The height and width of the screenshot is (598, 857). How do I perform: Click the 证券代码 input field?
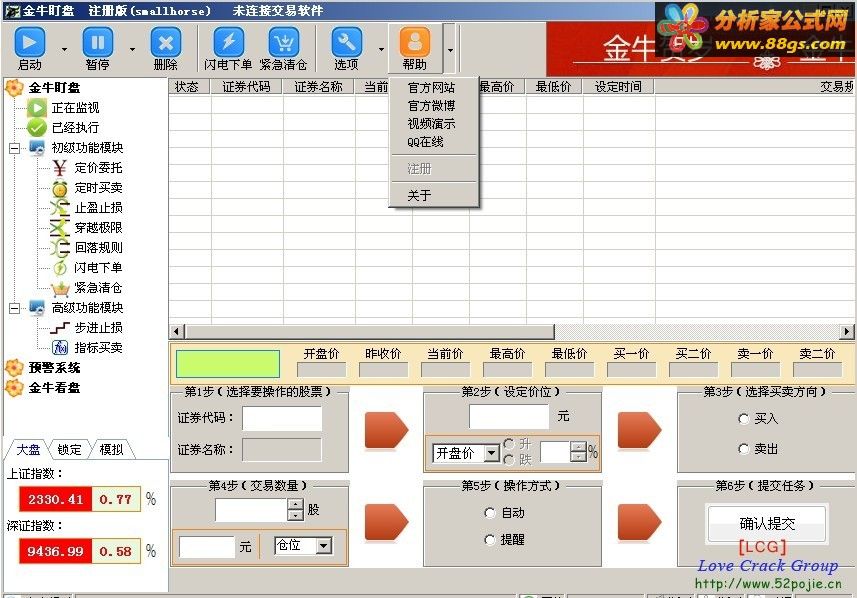282,418
